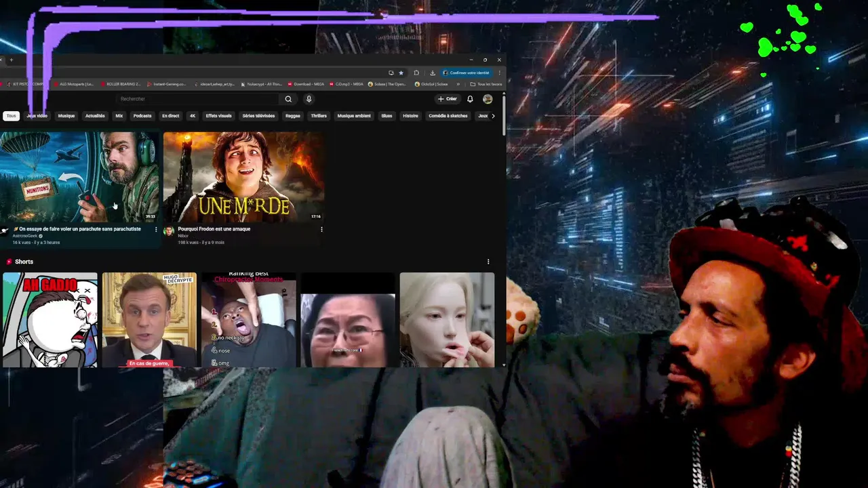This screenshot has height=488, width=868.
Task: Open the KIT PISTON bookmark
Action: click(x=27, y=84)
